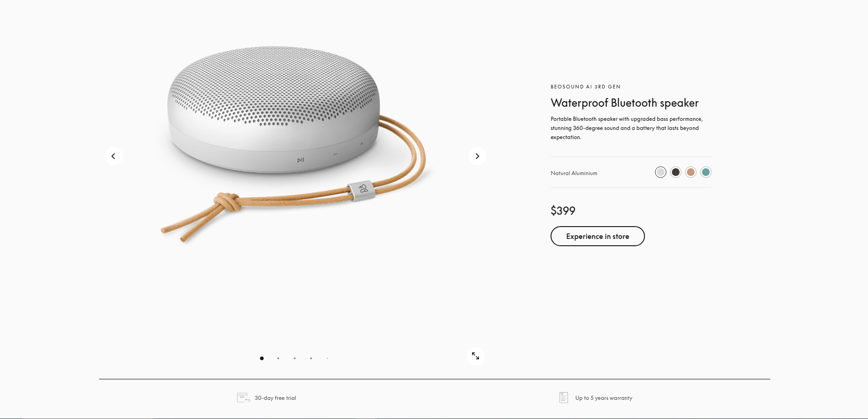This screenshot has width=868, height=419.
Task: Click the warranty document icon
Action: pos(564,398)
